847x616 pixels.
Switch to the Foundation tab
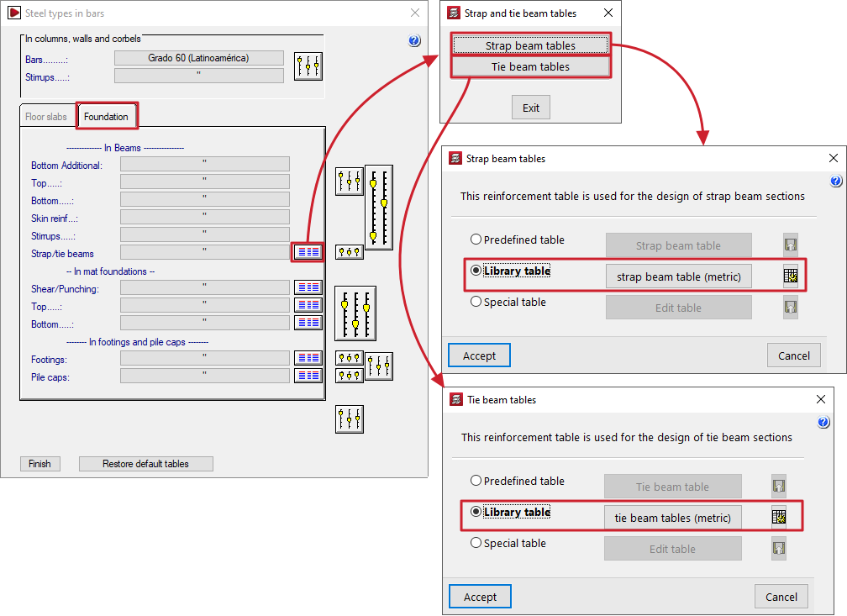106,117
